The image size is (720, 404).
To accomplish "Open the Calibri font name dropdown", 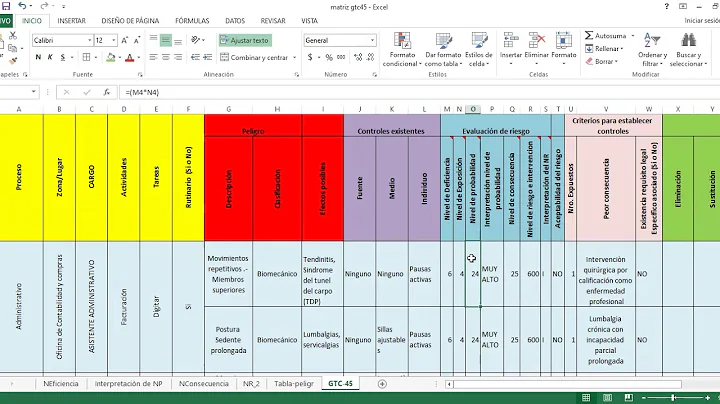I will 90,40.
